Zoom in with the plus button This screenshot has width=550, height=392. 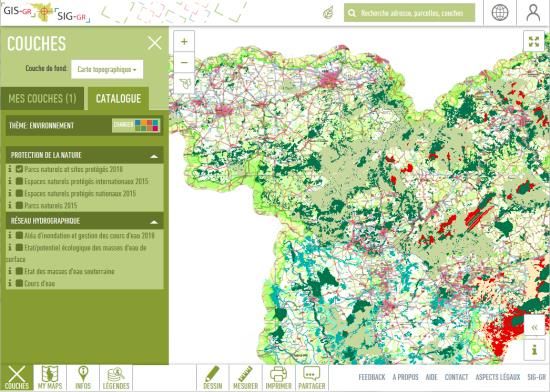tap(184, 41)
